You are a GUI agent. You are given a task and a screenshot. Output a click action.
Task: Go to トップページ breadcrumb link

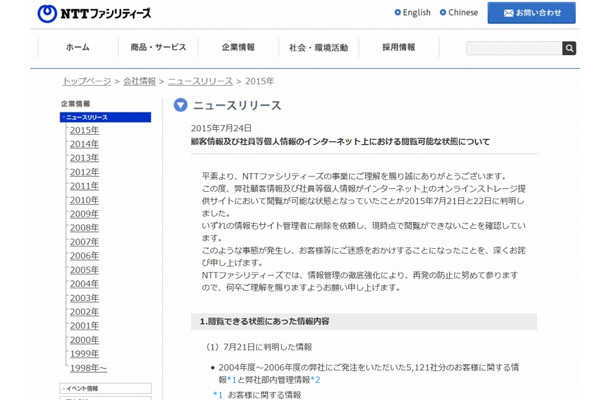pyautogui.click(x=87, y=81)
